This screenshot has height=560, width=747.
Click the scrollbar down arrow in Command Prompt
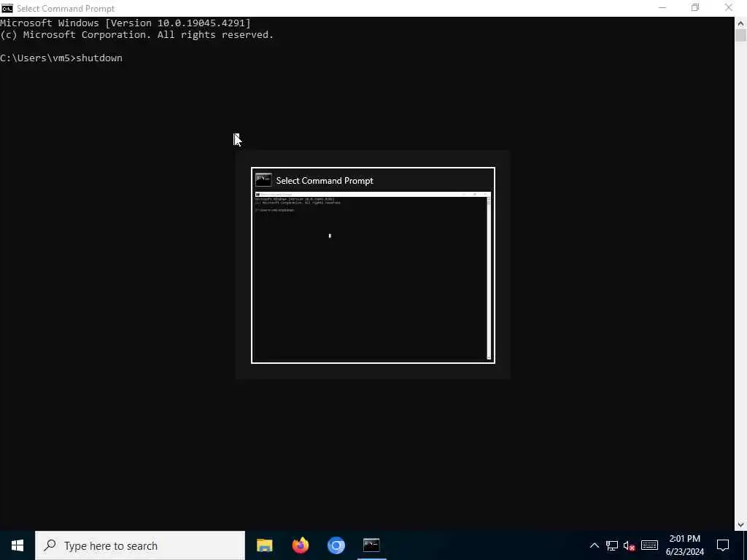click(740, 525)
